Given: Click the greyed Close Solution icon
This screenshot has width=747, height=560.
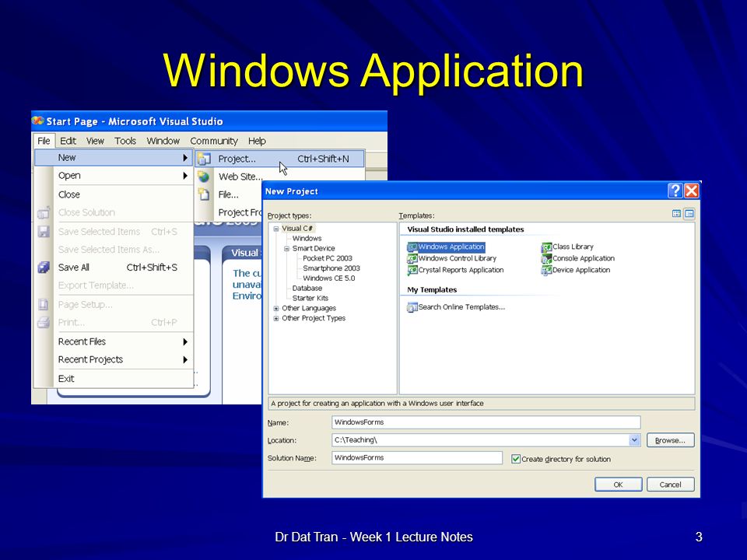Looking at the screenshot, I should click(44, 212).
